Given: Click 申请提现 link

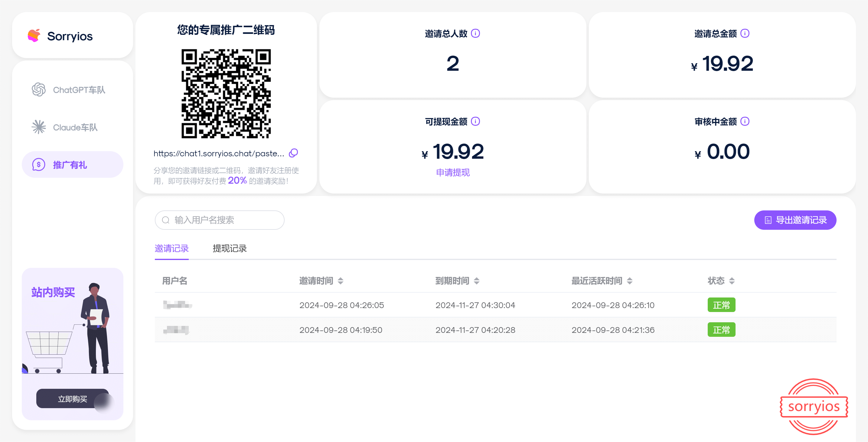Looking at the screenshot, I should coord(452,173).
